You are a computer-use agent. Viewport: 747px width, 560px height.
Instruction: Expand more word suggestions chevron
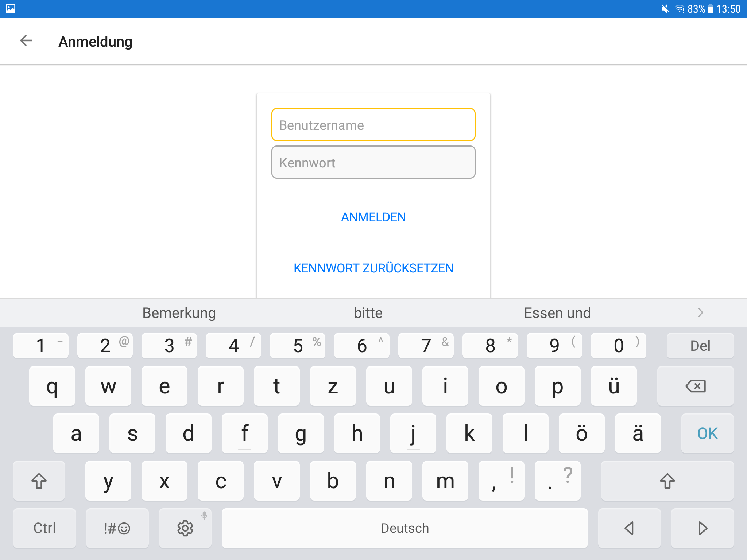(700, 313)
